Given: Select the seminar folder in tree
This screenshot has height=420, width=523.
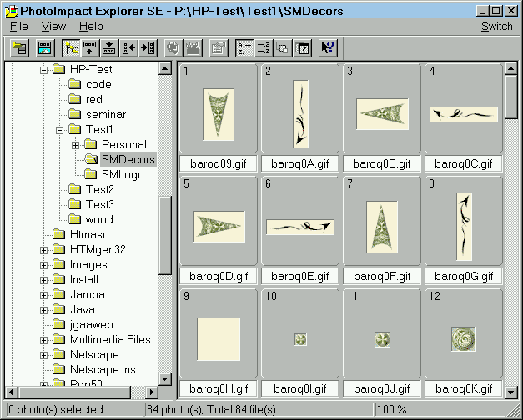Looking at the screenshot, I should coord(106,115).
